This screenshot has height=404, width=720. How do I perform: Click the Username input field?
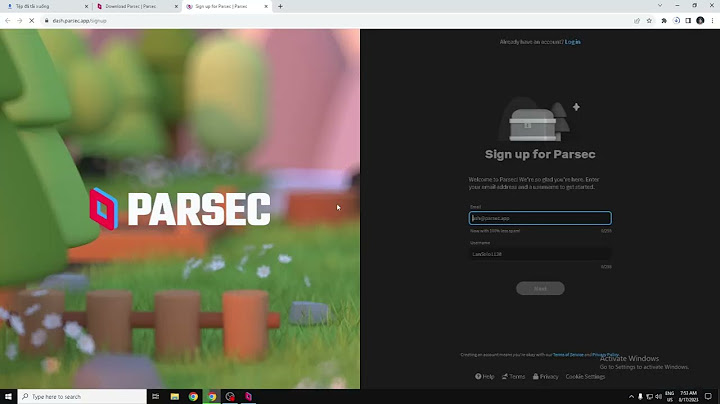pyautogui.click(x=540, y=254)
